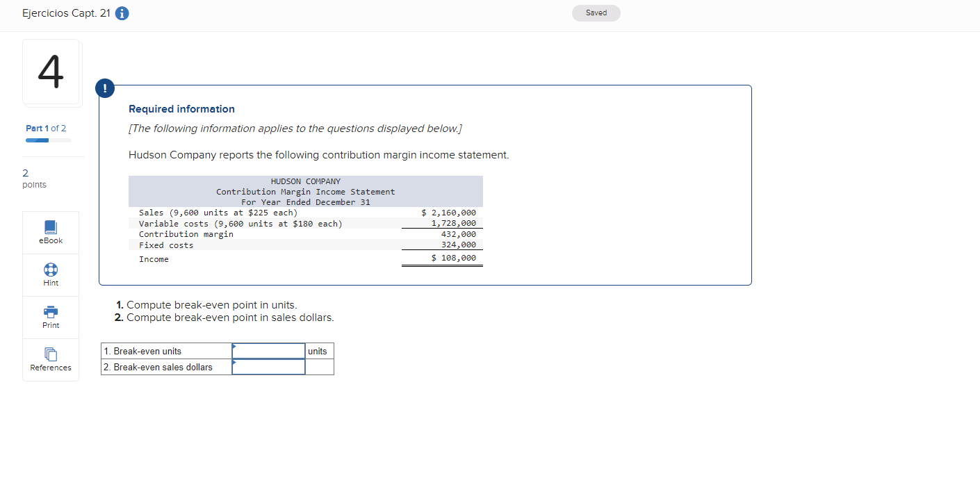Click the Saved status button
Image resolution: width=980 pixels, height=494 pixels.
click(596, 13)
